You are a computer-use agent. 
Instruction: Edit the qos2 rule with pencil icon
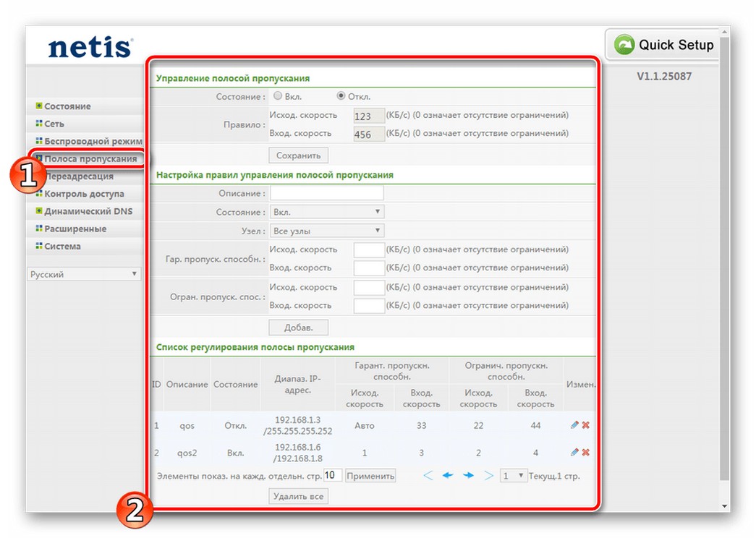click(x=574, y=452)
